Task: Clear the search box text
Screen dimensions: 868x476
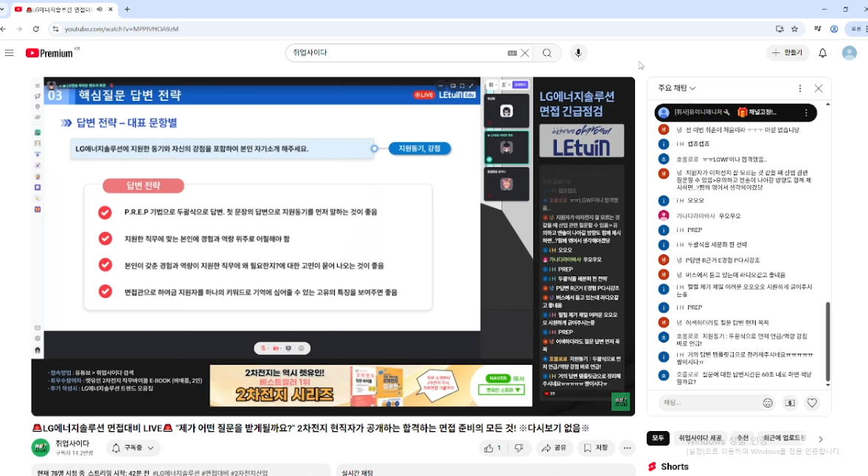Action: click(525, 53)
